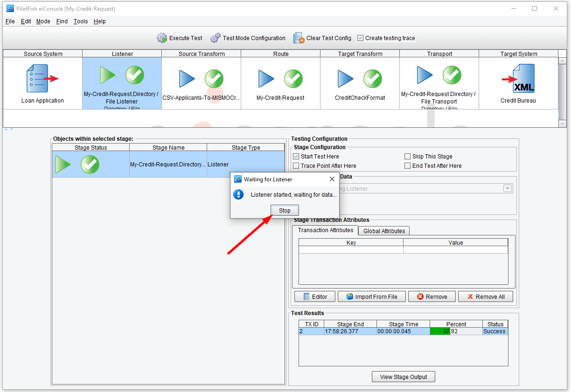571x392 pixels.
Task: Click the Value column header
Action: click(x=456, y=243)
